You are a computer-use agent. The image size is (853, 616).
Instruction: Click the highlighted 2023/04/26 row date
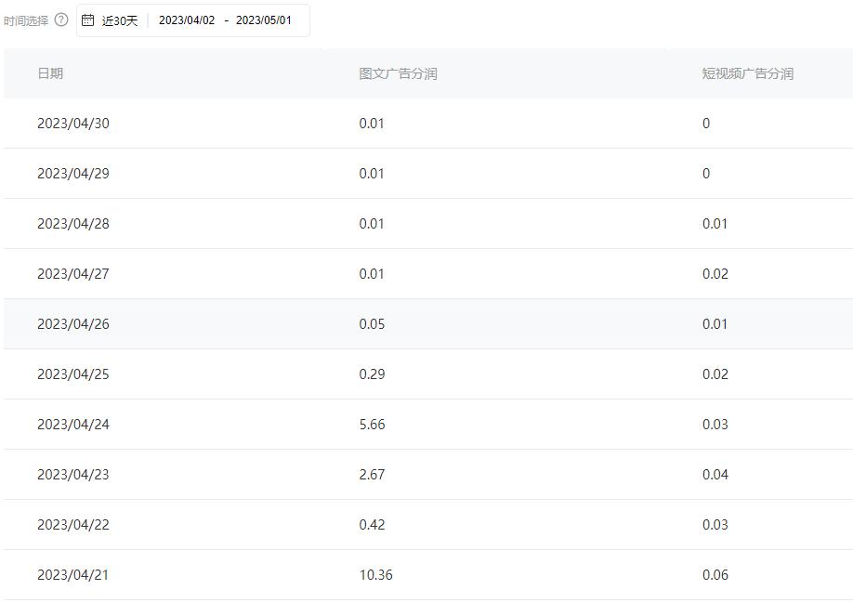coord(73,324)
